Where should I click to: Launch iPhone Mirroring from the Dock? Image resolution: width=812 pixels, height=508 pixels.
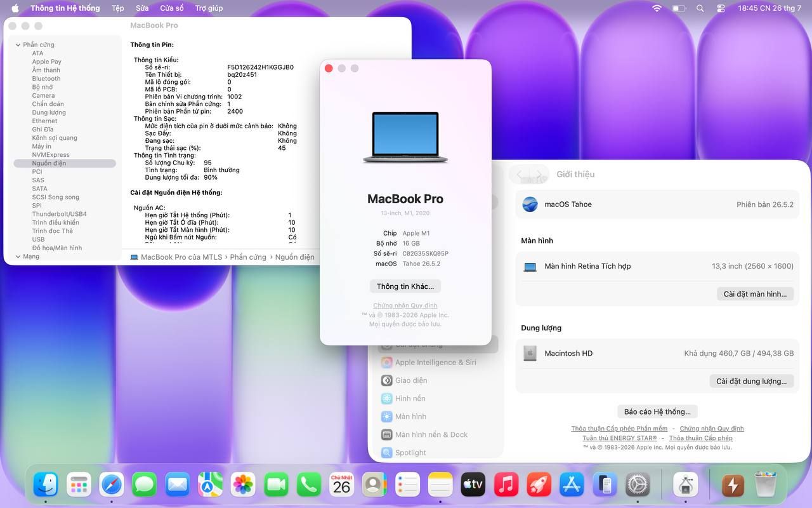[x=605, y=485]
